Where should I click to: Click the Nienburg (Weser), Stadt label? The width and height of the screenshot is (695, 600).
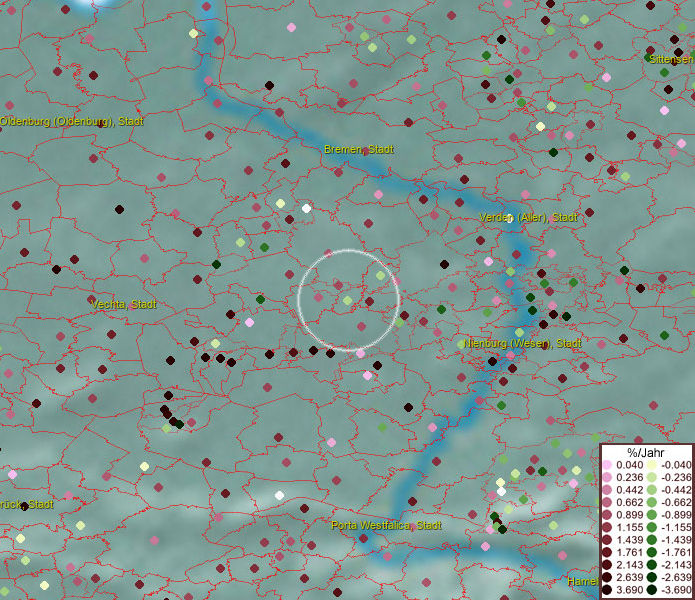(x=522, y=343)
